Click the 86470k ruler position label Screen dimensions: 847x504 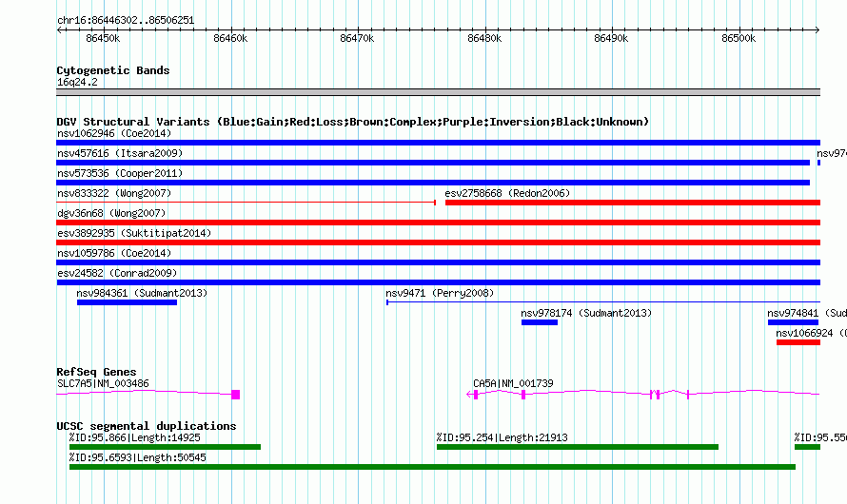(x=357, y=38)
